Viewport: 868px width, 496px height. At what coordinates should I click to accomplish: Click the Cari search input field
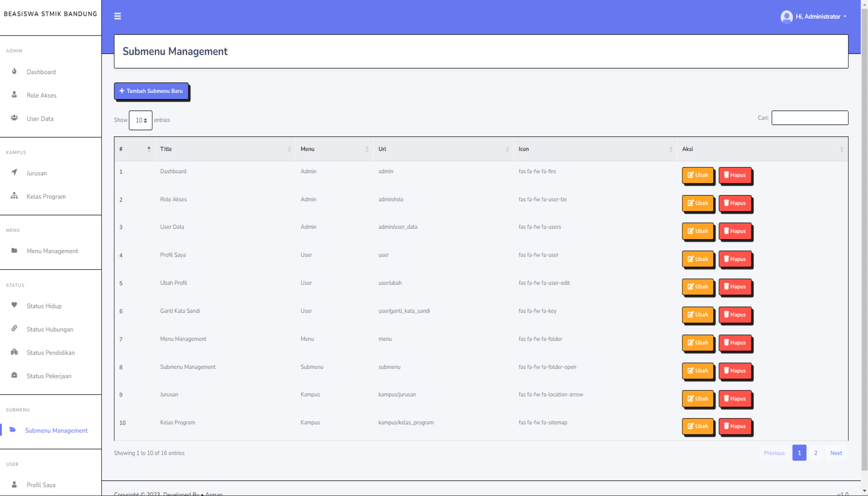point(810,118)
